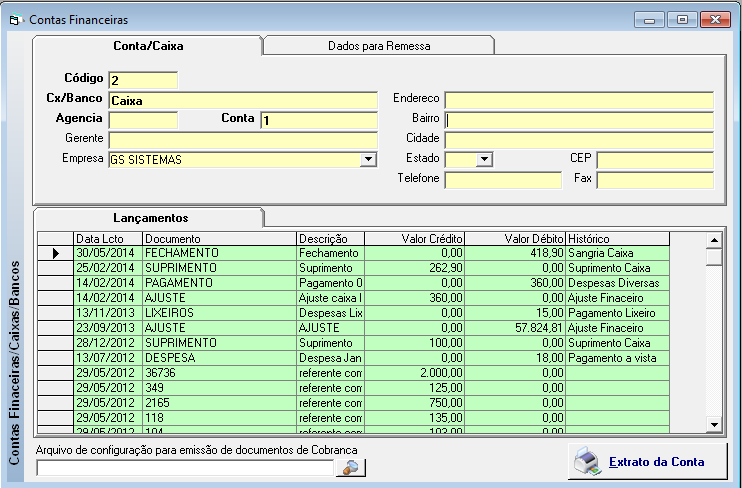Select the current row arrow indicator
Viewport: 742px width, 488px height.
pyautogui.click(x=55, y=254)
